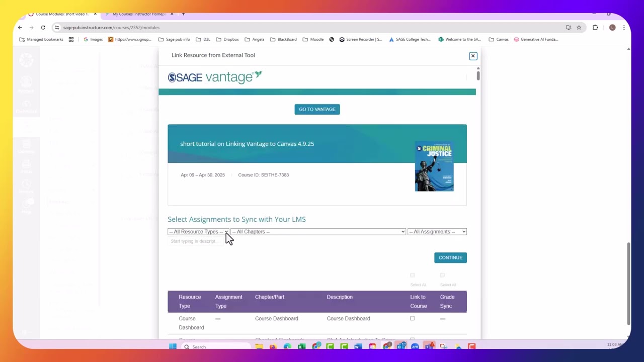Click the Resource Type column header
Screen dimensions: 644x362
tap(190, 301)
